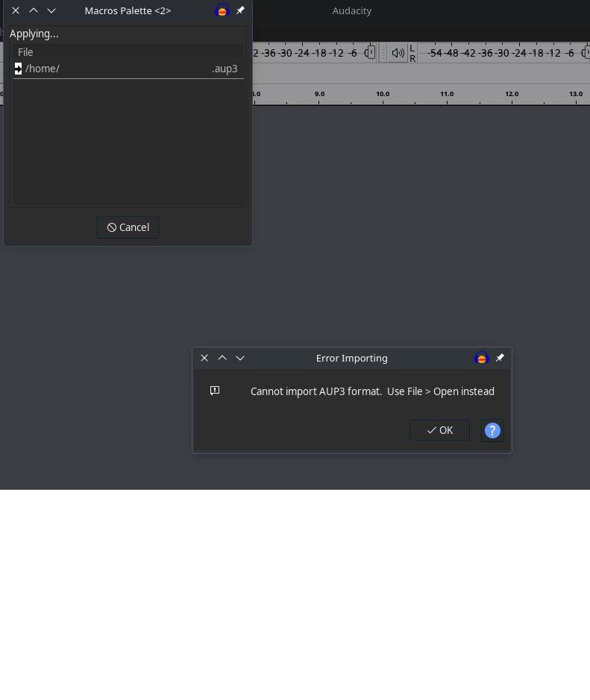This screenshot has height=700, width=590.
Task: Open window menu via Macros Palette Audacity icon
Action: tap(222, 10)
